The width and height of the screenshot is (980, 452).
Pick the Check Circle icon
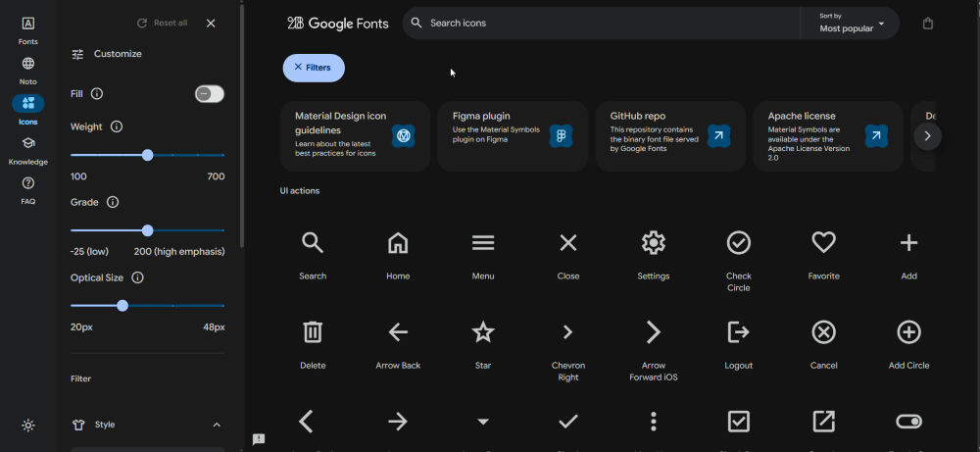tap(739, 242)
